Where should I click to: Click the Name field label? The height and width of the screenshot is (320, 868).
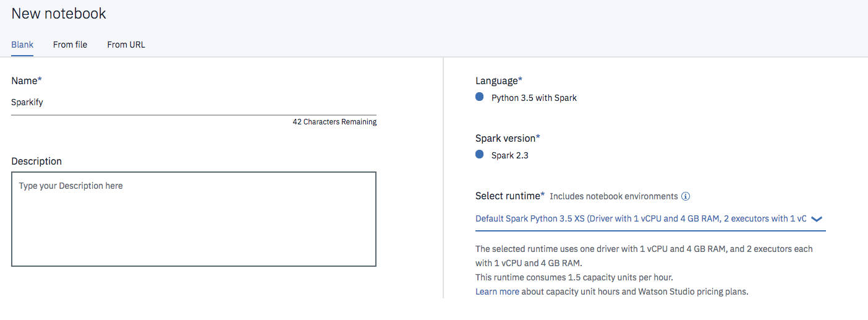tap(26, 80)
